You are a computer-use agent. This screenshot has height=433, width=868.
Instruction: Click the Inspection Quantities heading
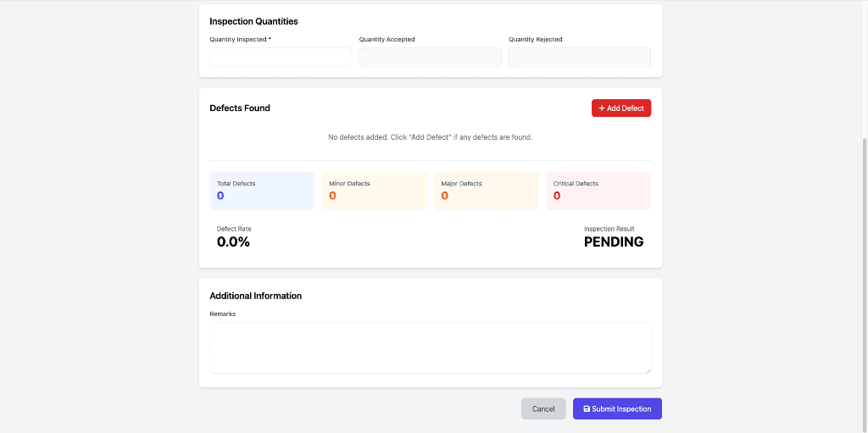point(253,21)
